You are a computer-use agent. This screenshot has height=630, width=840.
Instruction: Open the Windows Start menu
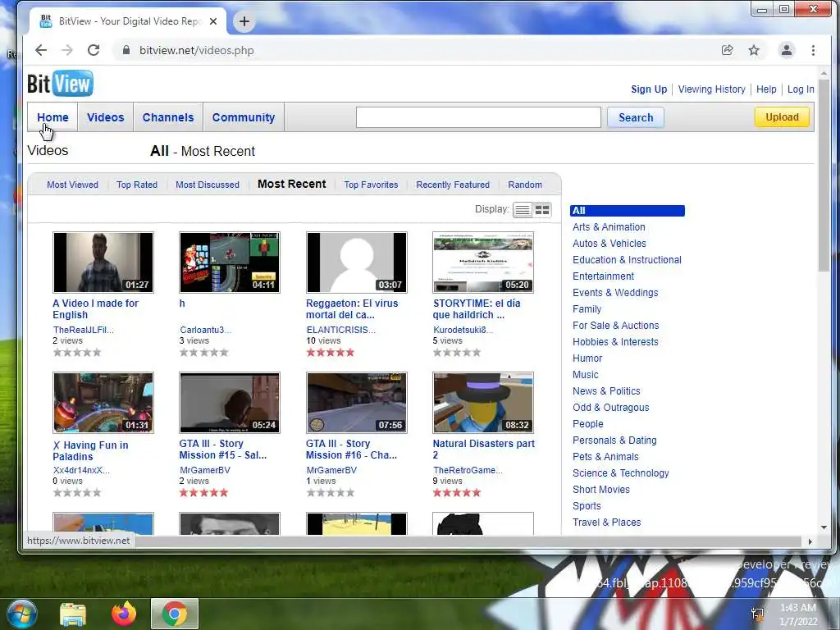click(x=21, y=614)
